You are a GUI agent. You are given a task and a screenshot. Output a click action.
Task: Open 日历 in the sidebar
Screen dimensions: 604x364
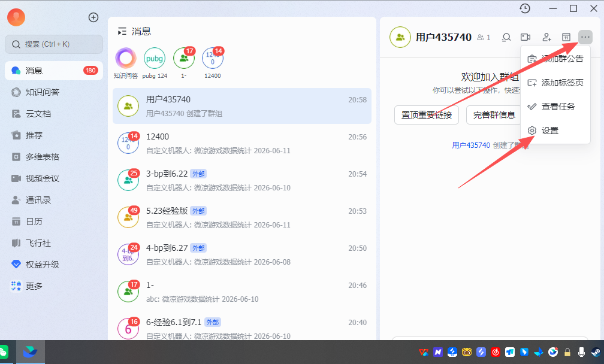pyautogui.click(x=54, y=222)
